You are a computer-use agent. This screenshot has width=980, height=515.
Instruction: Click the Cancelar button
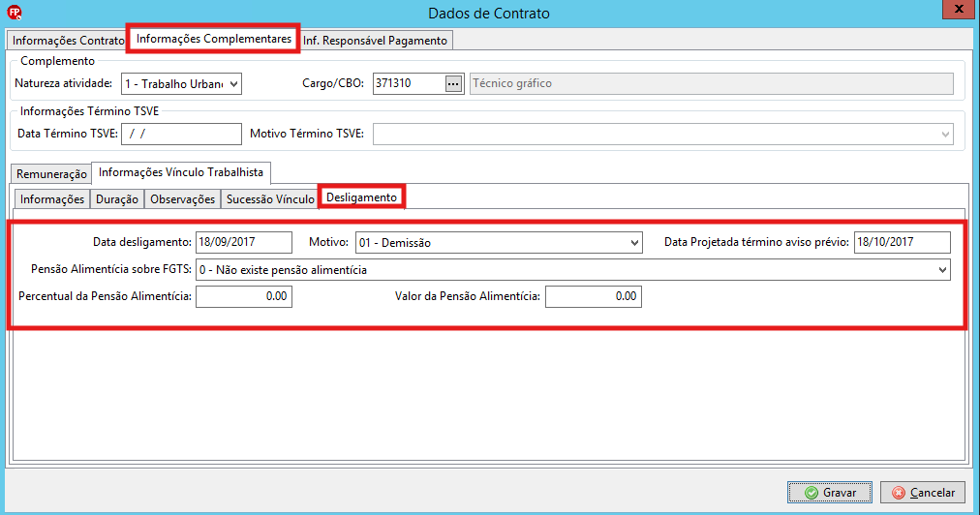coord(923,493)
